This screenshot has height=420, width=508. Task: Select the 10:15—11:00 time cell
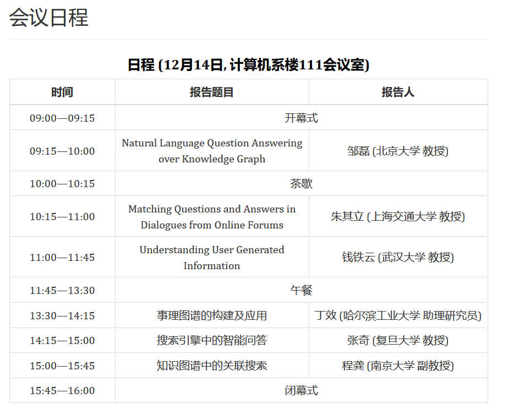click(x=62, y=216)
